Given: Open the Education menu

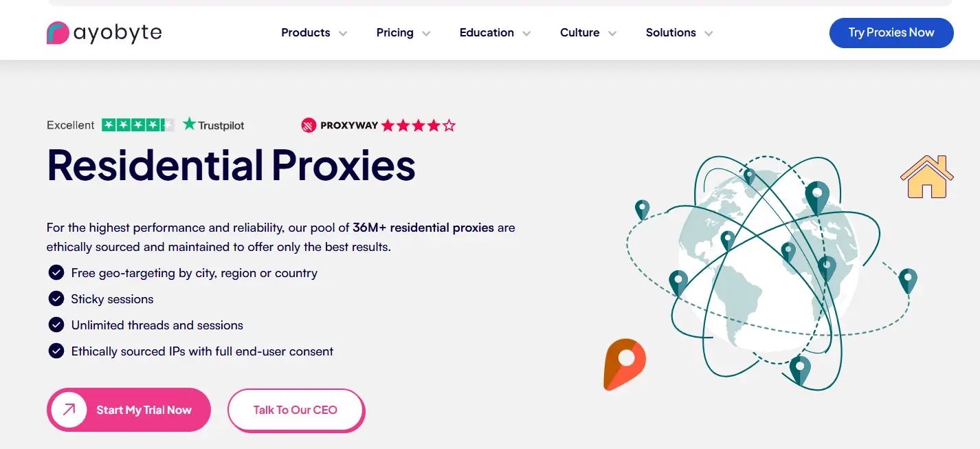Looking at the screenshot, I should (487, 33).
